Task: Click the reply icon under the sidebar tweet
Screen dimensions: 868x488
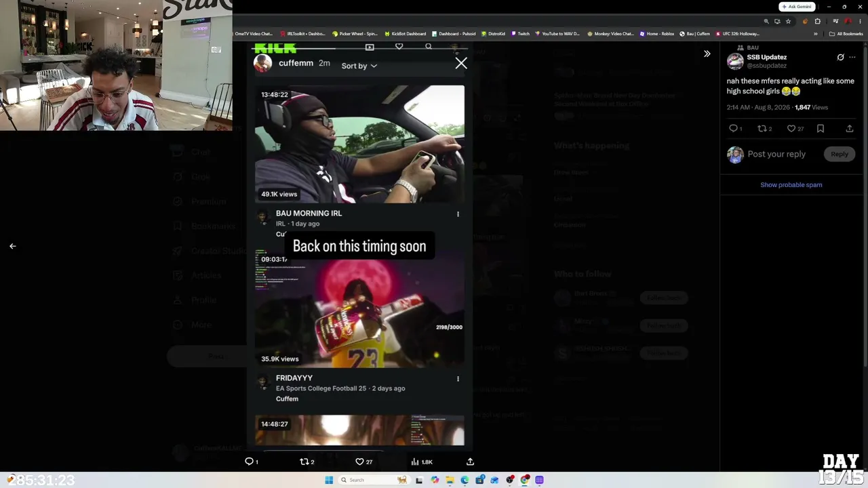Action: point(733,128)
